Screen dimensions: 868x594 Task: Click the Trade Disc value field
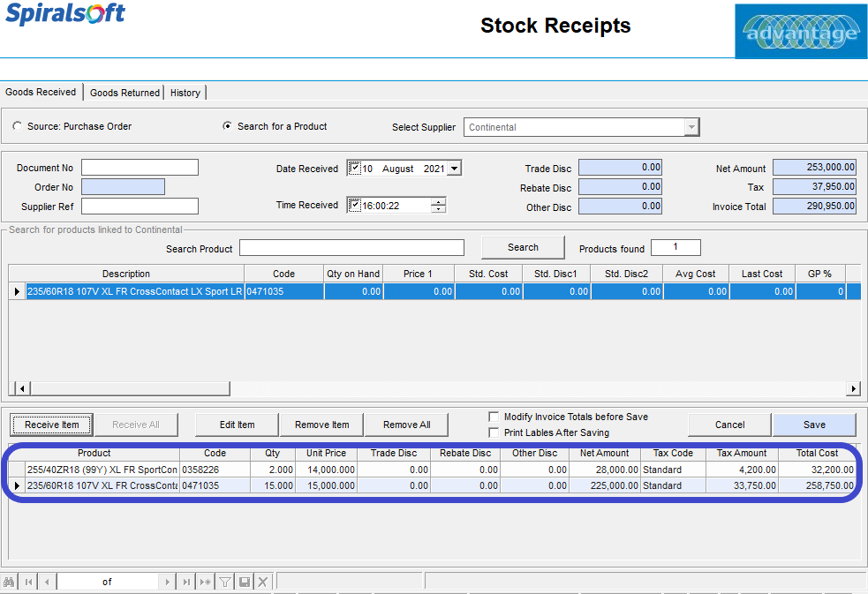(620, 167)
